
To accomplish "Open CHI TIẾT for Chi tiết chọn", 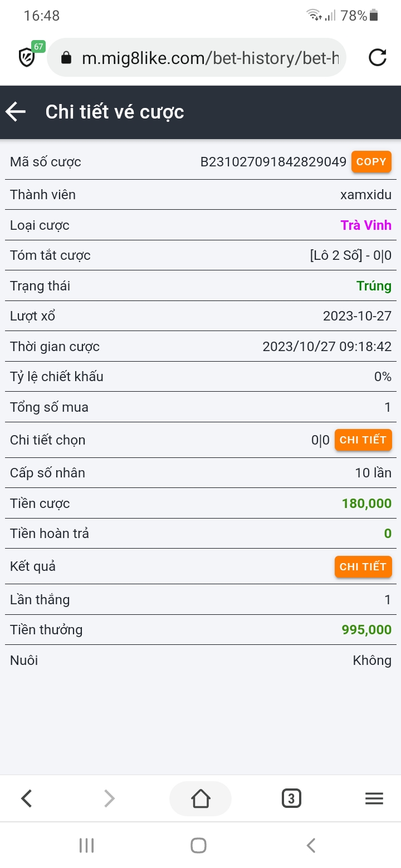I will pos(363,440).
